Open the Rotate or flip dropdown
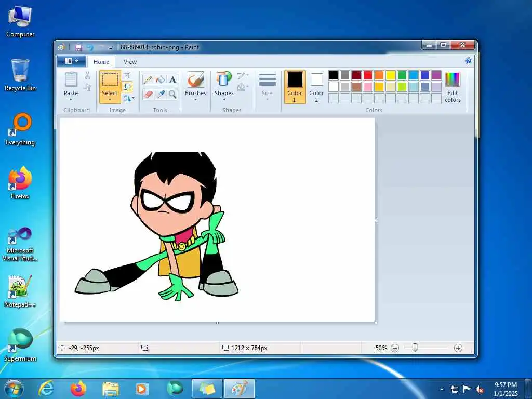 129,98
